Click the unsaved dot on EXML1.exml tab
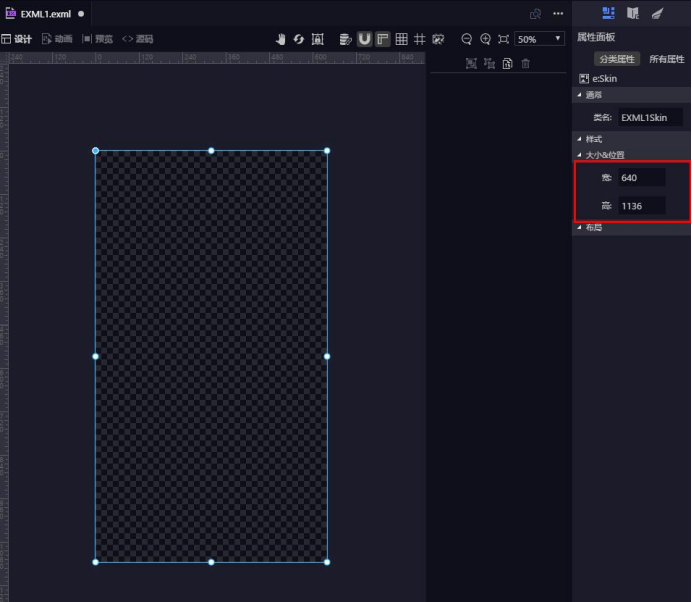This screenshot has height=602, width=692. 81,14
